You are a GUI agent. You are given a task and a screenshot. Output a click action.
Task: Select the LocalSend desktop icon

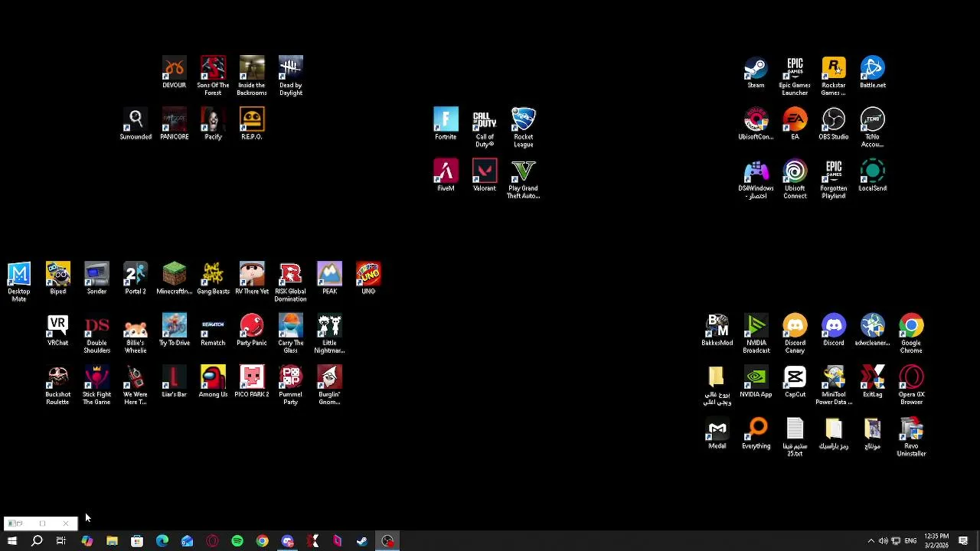pyautogui.click(x=873, y=175)
